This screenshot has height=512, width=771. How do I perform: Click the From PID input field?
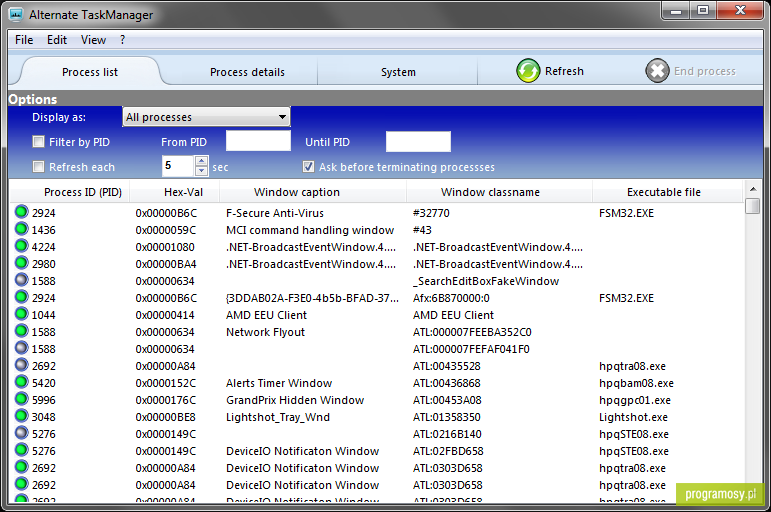tap(258, 141)
